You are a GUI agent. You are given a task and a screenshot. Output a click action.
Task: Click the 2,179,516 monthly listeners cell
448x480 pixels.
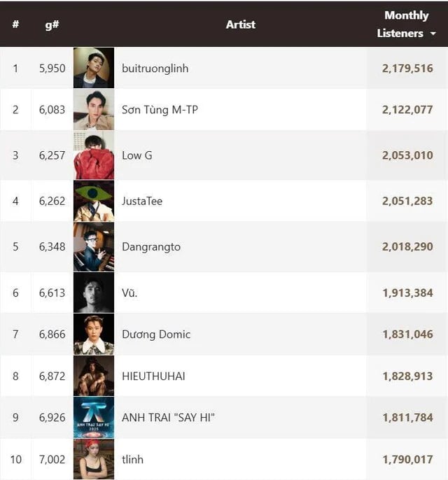coord(407,69)
